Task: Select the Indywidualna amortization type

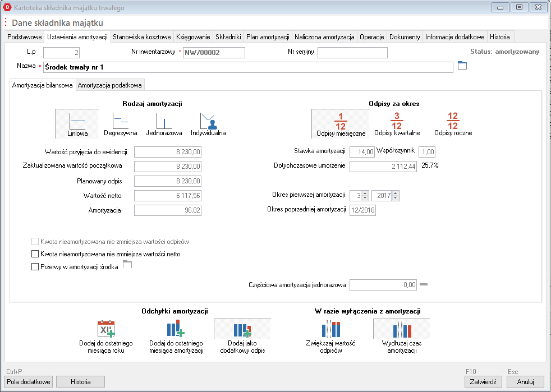Action: point(208,123)
